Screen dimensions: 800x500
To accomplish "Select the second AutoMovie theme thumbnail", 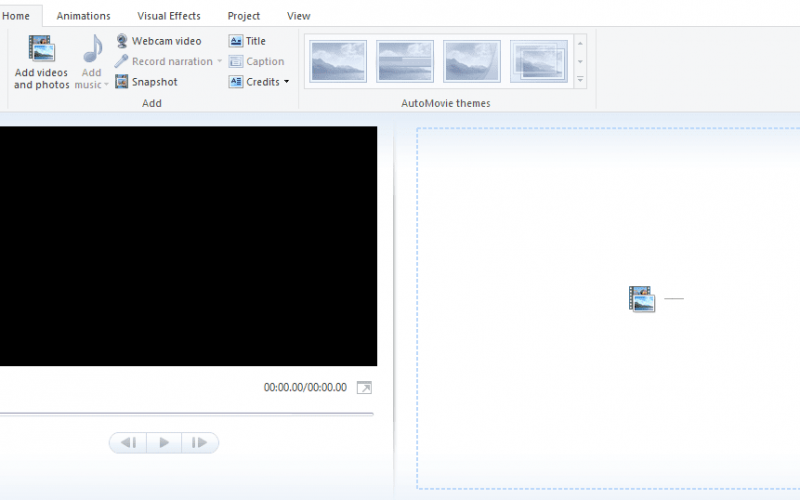I will [x=405, y=61].
